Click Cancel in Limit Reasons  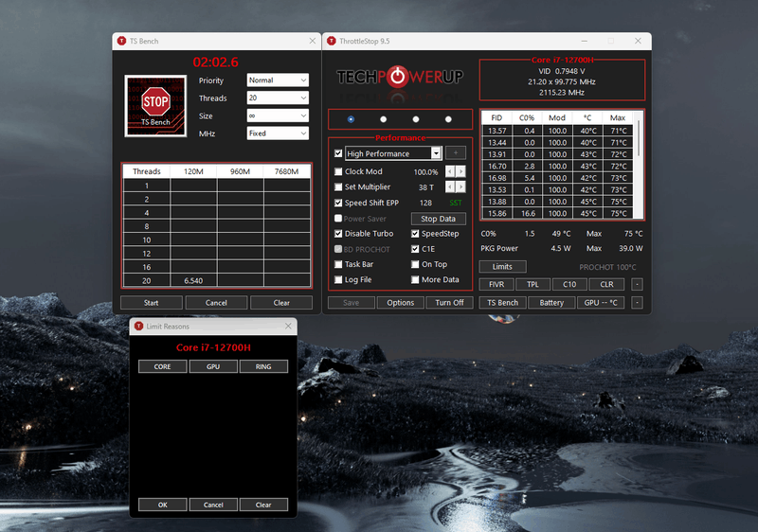click(213, 505)
